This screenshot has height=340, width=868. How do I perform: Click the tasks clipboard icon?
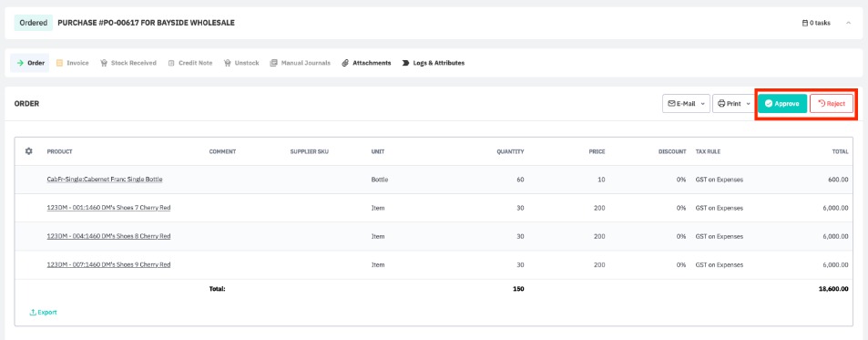click(x=805, y=24)
